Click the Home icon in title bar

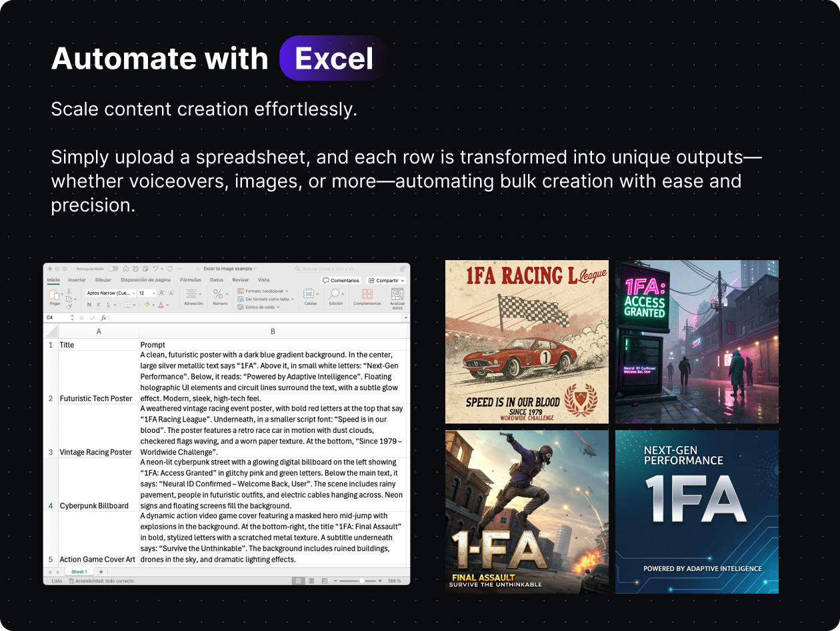[x=127, y=268]
